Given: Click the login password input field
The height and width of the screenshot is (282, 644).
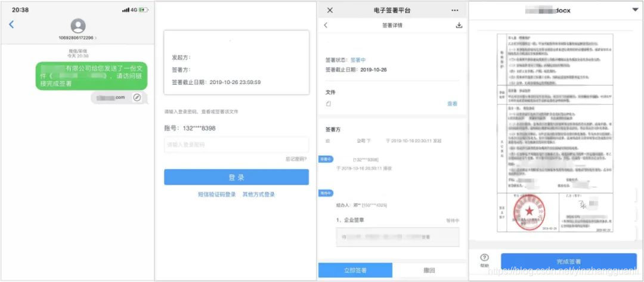Looking at the screenshot, I should [236, 145].
